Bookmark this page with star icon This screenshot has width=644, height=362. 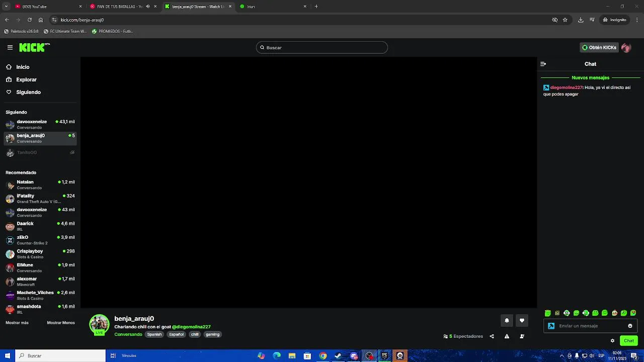(x=565, y=20)
